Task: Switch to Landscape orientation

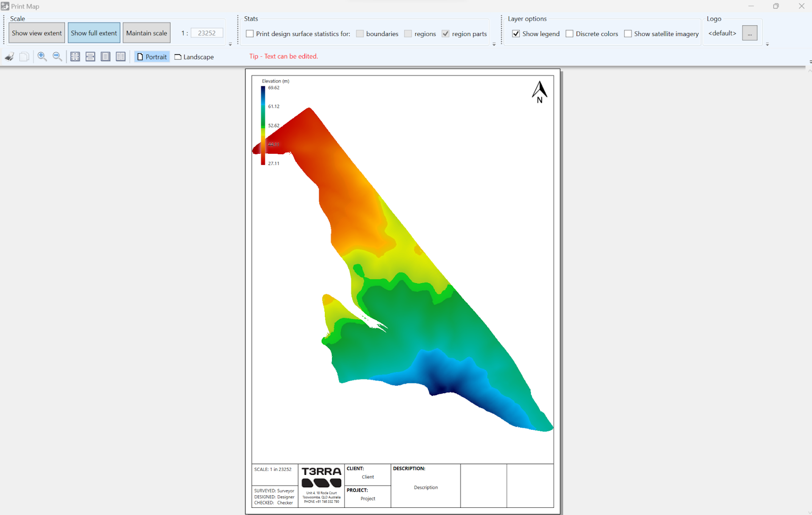Action: pos(194,57)
